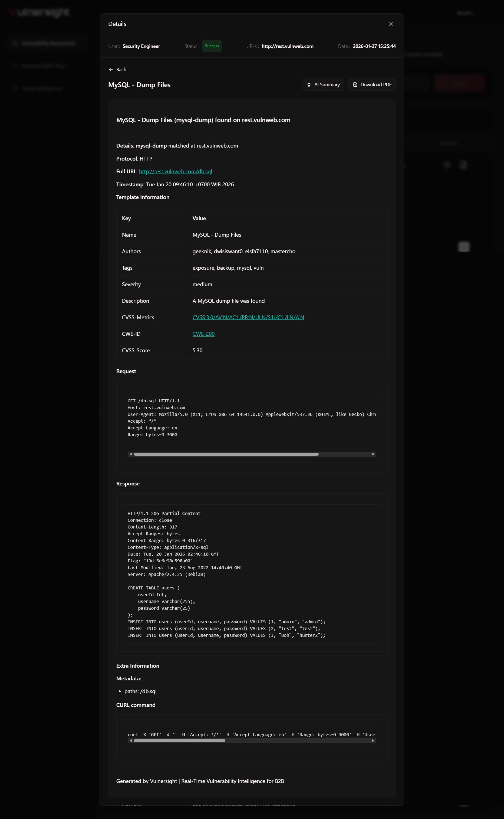Click the 'Range: bytes=0-3000' request header

[152, 434]
